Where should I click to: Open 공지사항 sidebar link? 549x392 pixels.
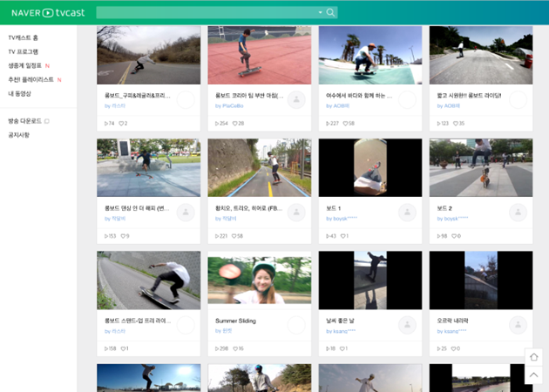[x=19, y=135]
